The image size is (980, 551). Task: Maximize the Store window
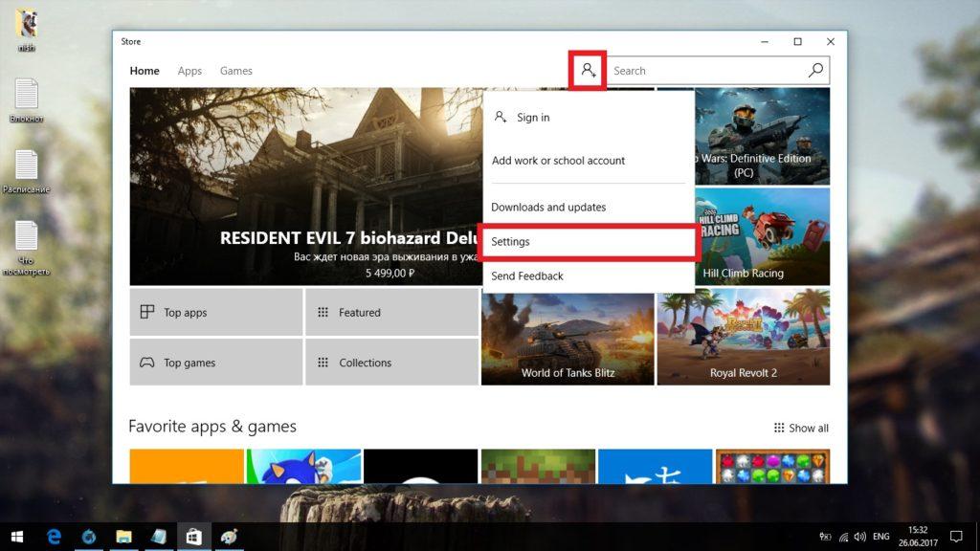click(797, 41)
